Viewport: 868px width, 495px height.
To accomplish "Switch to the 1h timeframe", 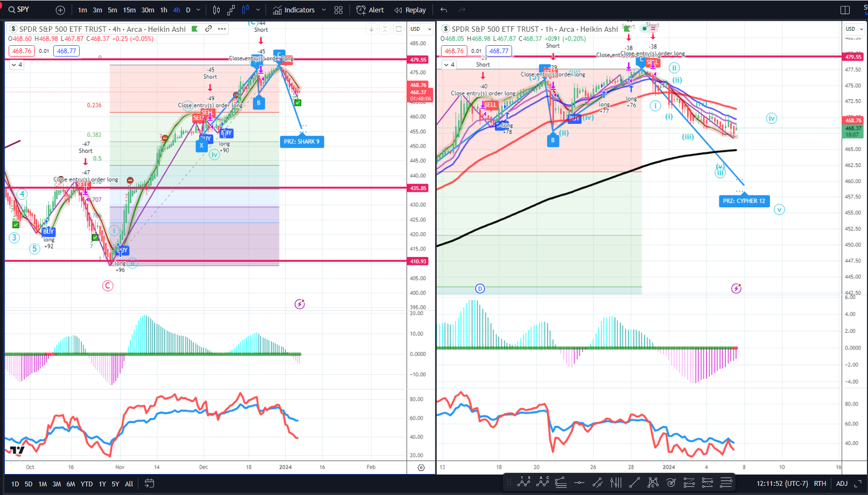I will pyautogui.click(x=164, y=10).
